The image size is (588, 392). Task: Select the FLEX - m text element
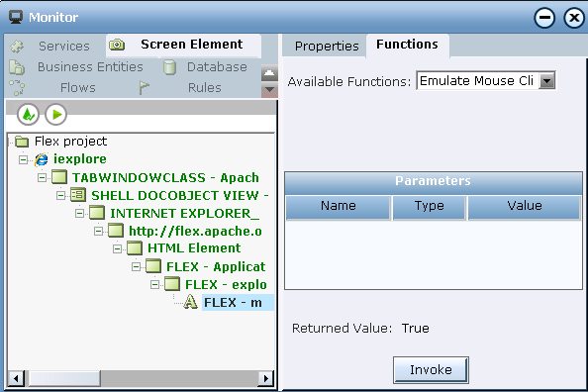[x=233, y=302]
